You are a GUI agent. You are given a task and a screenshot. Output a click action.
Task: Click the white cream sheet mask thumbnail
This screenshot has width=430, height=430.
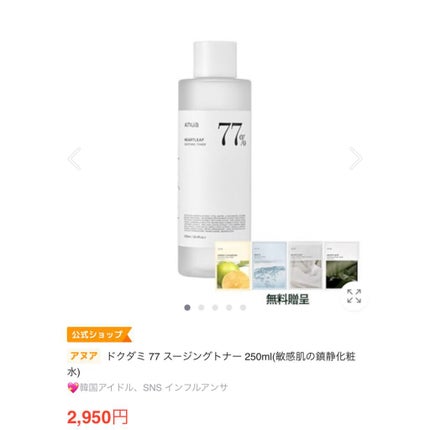pos(305,265)
